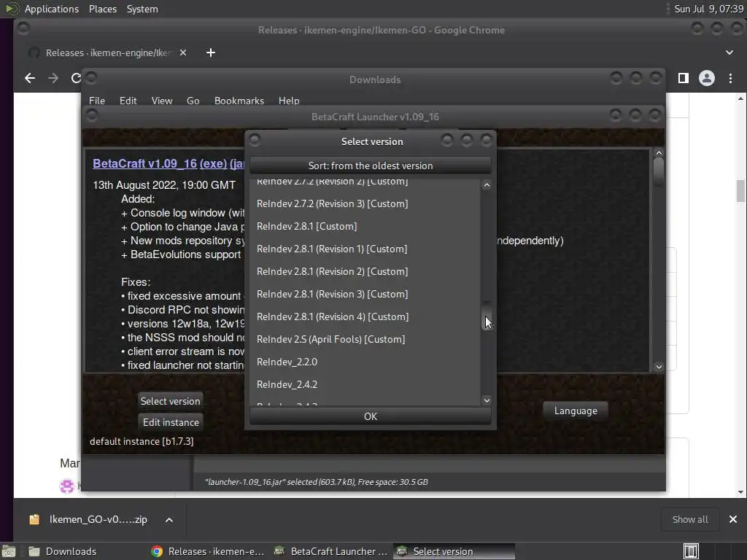This screenshot has width=747, height=560.
Task: Open a new Chrome tab with plus
Action: pyautogui.click(x=211, y=52)
